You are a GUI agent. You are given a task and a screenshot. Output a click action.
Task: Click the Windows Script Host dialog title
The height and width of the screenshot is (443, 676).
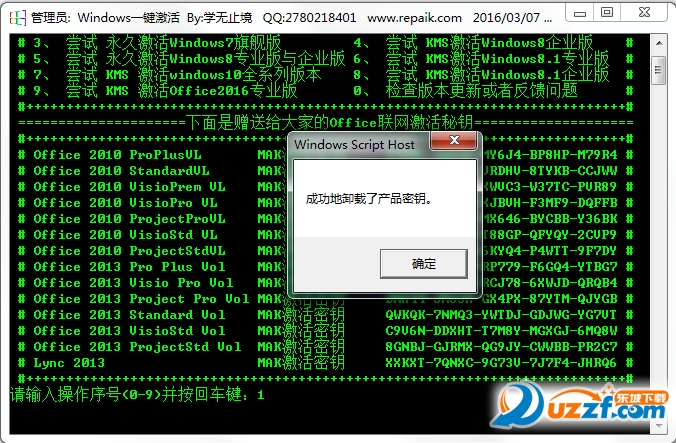point(354,144)
